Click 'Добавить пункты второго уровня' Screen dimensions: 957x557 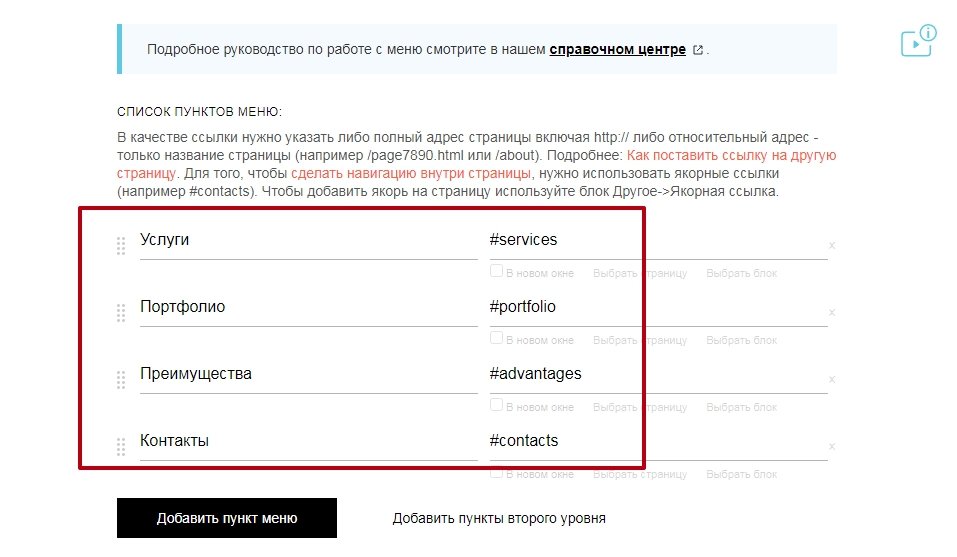(x=499, y=518)
